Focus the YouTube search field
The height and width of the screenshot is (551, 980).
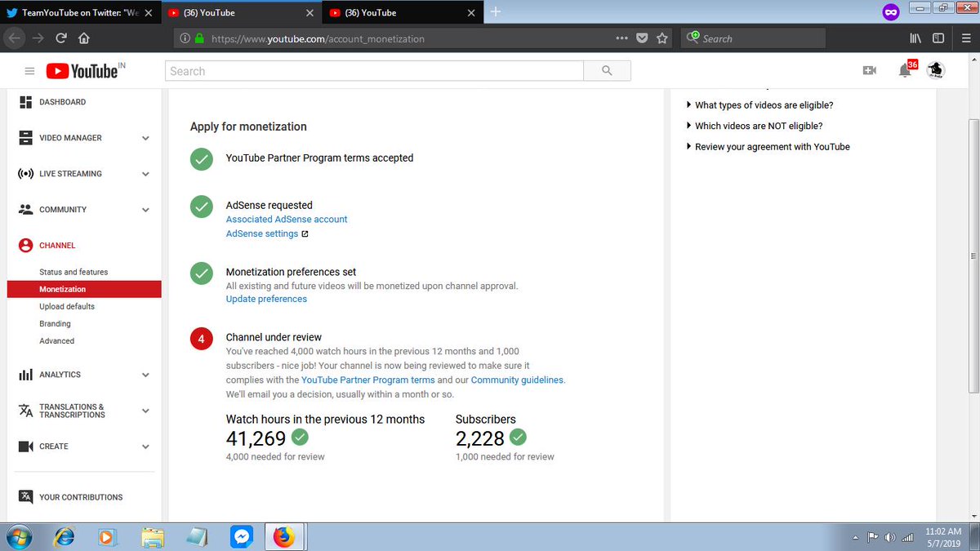click(375, 71)
